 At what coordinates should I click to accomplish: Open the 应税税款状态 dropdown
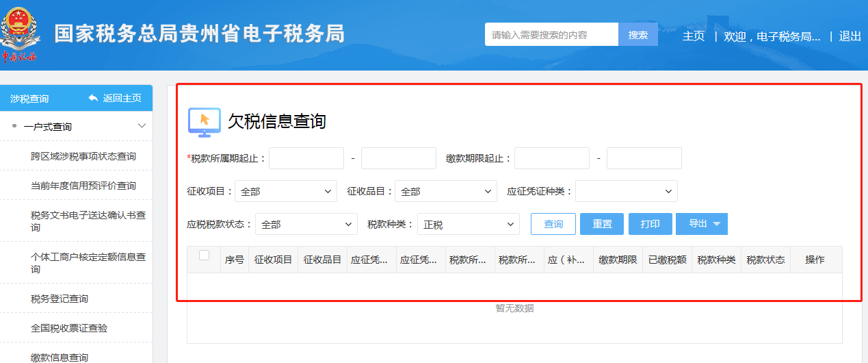click(x=306, y=225)
